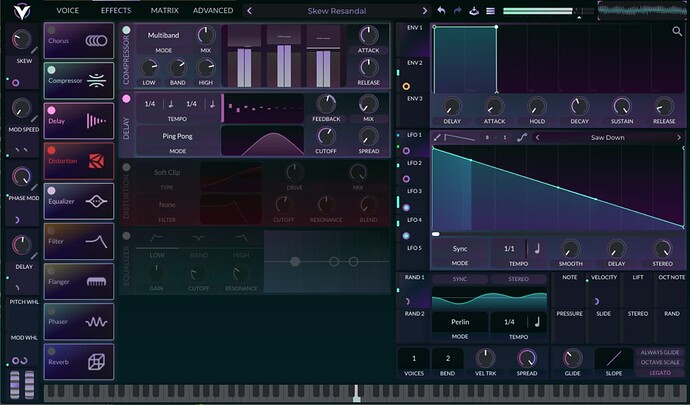Click the Vital logo icon
Viewport: 690px width, 405px height.
coord(20,11)
